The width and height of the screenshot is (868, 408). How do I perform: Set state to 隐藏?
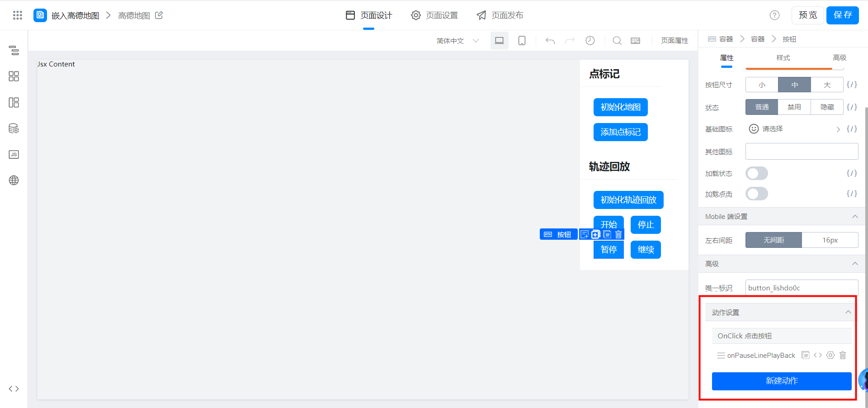coord(827,107)
